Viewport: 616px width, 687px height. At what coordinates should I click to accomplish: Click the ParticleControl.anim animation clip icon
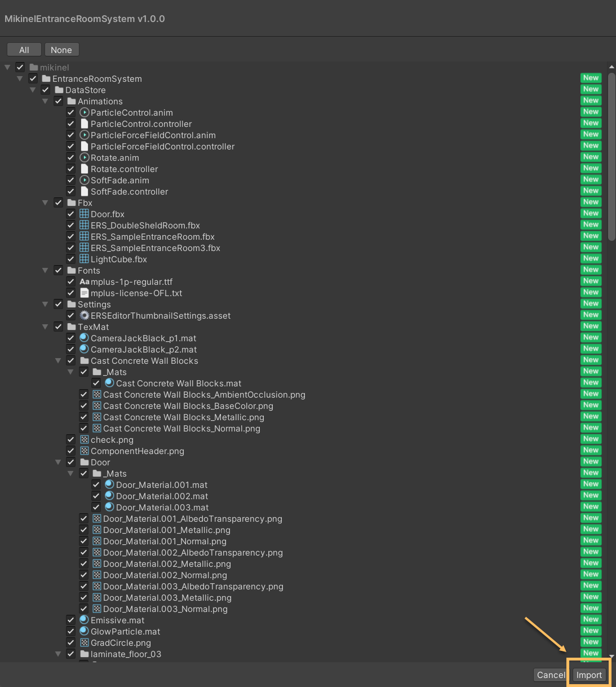coord(84,112)
